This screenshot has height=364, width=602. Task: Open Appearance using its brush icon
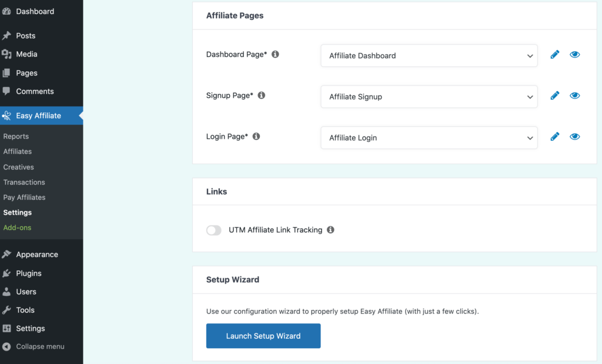(8, 254)
